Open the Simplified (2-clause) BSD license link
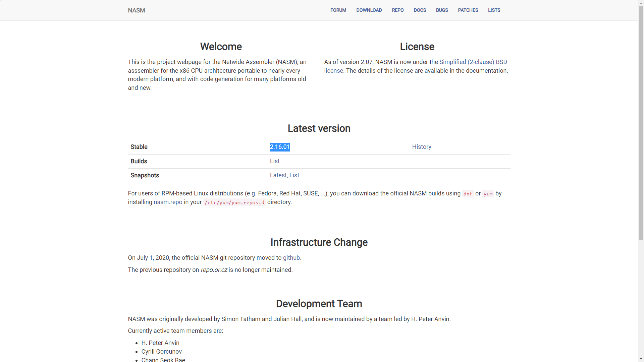Screen dimensions: 644x362 (473, 62)
